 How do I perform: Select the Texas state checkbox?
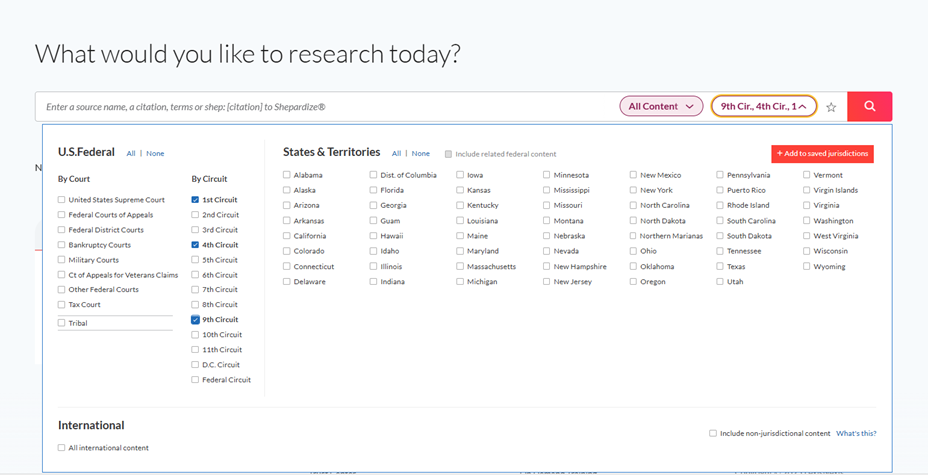721,267
